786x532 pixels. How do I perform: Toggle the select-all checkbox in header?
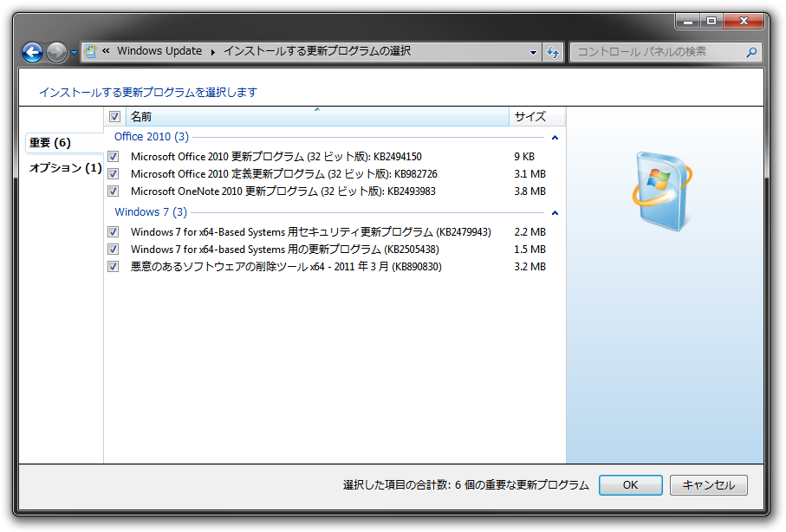pyautogui.click(x=114, y=117)
